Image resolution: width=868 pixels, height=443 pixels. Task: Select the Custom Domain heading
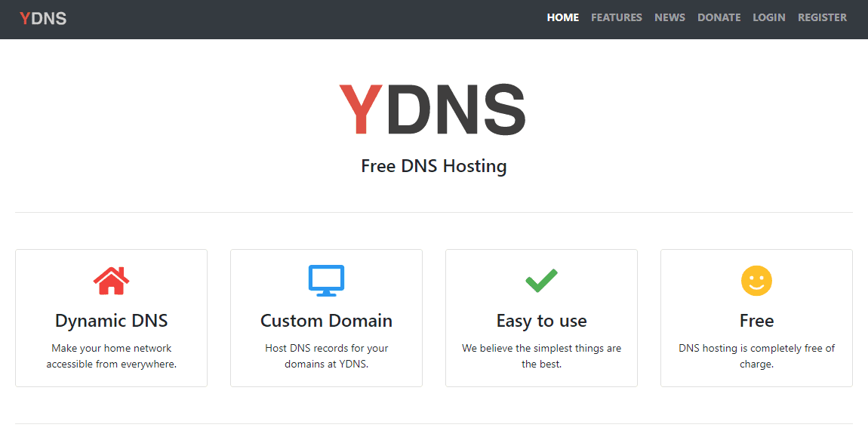[326, 321]
